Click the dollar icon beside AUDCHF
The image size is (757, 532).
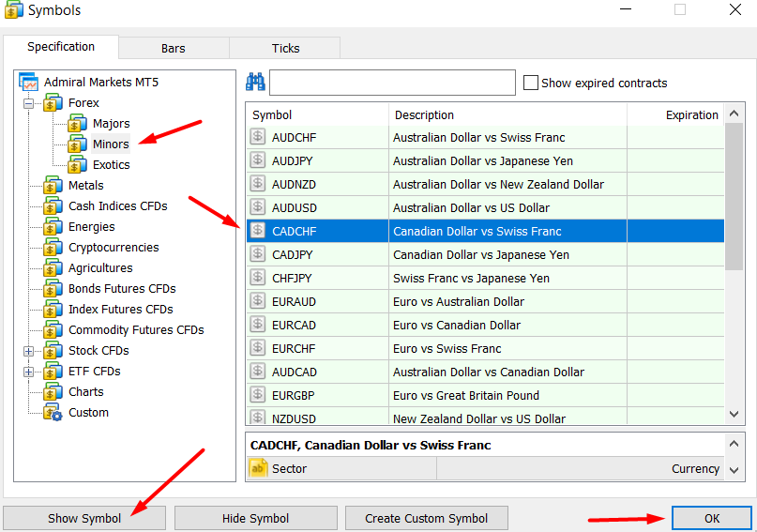[x=258, y=137]
